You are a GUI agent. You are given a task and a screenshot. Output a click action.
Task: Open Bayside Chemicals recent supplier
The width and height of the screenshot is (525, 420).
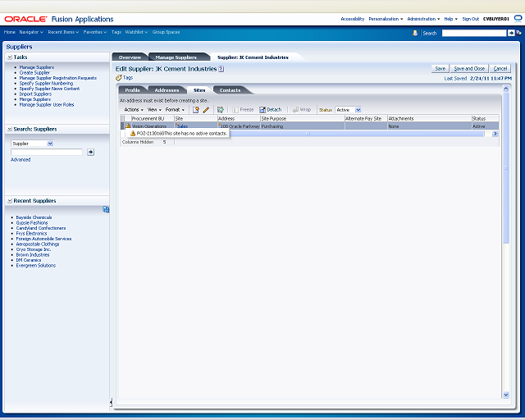coord(34,217)
